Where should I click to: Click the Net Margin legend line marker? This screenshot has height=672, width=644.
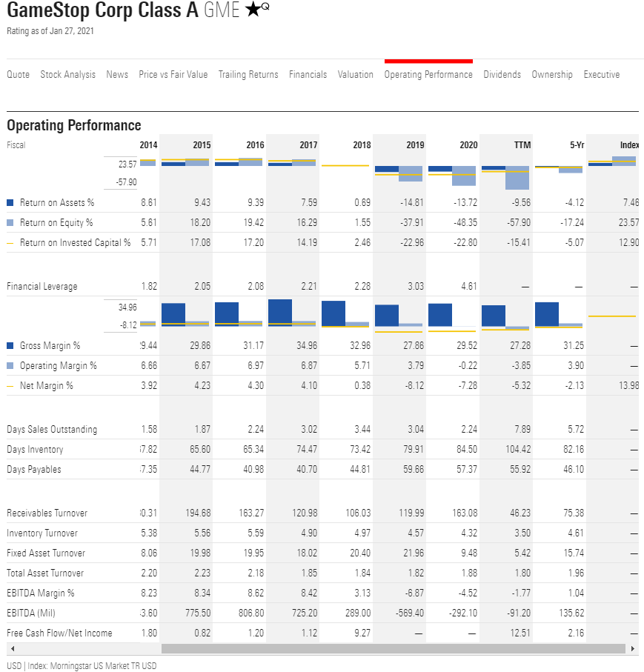(x=10, y=386)
